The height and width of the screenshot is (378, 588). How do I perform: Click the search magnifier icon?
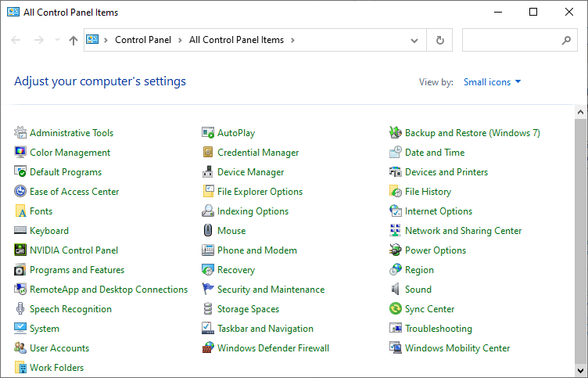tap(566, 40)
